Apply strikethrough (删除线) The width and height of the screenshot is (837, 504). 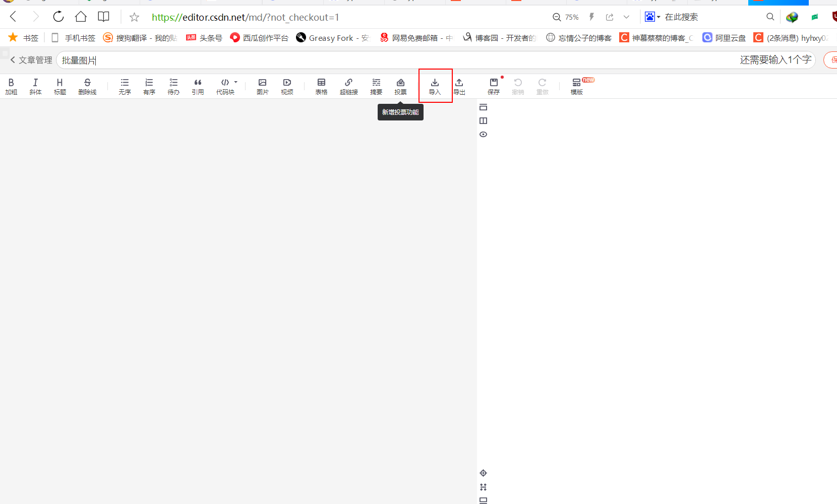pos(87,86)
